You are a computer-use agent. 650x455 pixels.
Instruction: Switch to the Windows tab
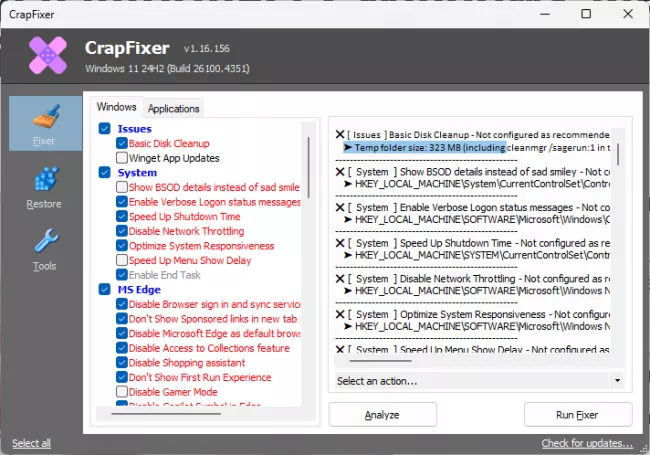pos(116,107)
